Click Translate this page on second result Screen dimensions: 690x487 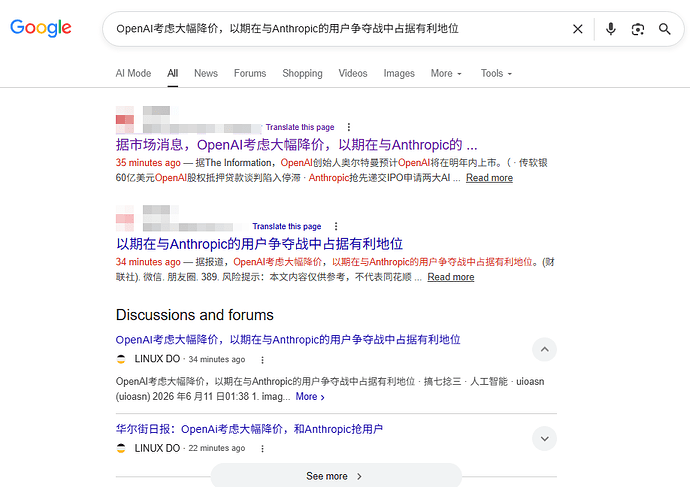(287, 226)
